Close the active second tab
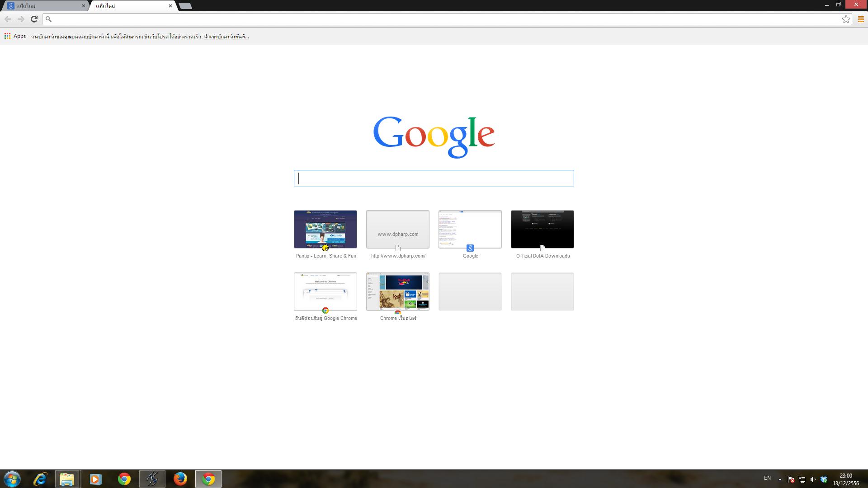 pos(170,6)
